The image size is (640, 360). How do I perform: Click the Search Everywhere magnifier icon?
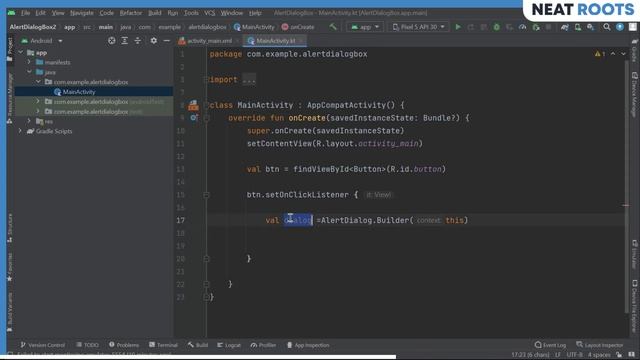[x=607, y=27]
